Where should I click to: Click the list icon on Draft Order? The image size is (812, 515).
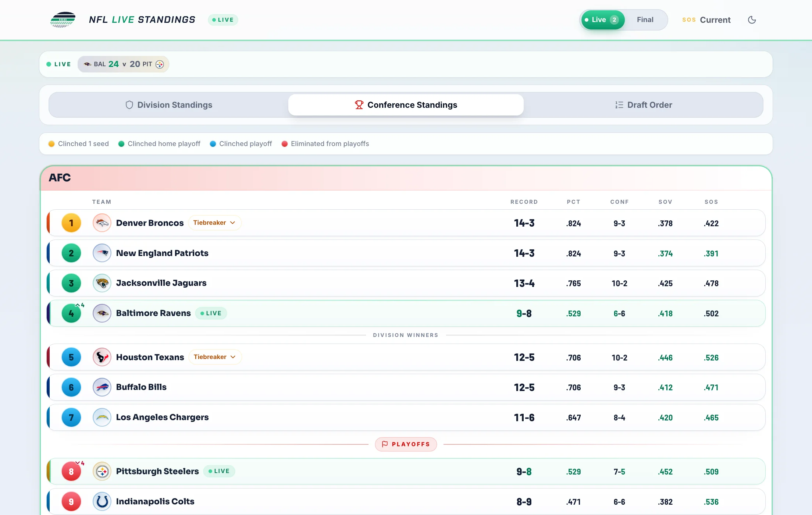click(x=619, y=105)
